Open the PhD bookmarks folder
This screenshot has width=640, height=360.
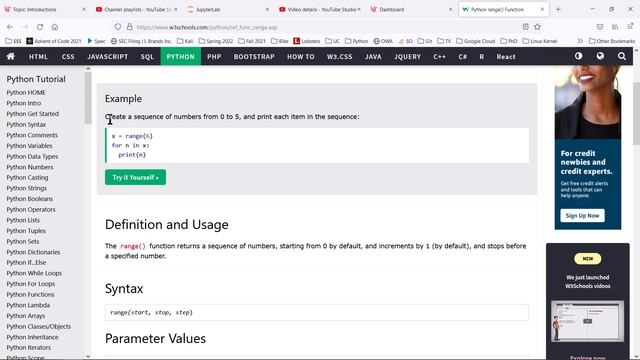point(509,41)
